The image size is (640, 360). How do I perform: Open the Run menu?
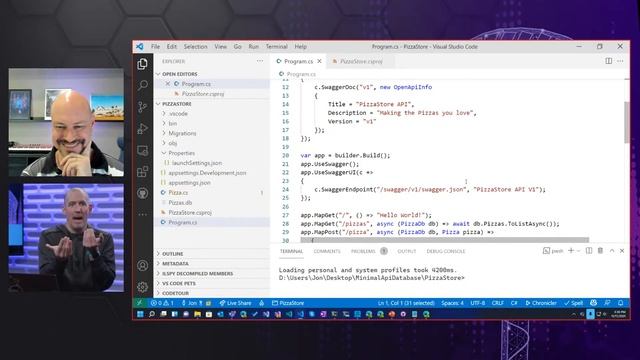tap(253, 47)
